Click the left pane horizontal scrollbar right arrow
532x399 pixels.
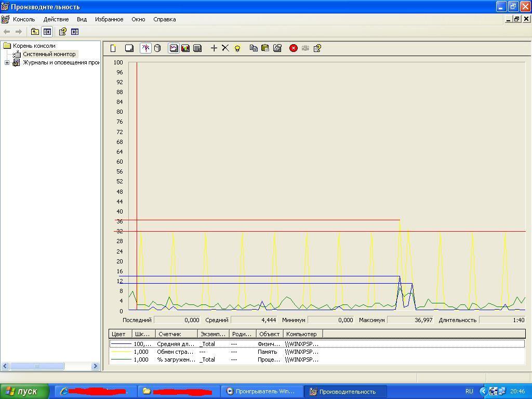[x=95, y=366]
